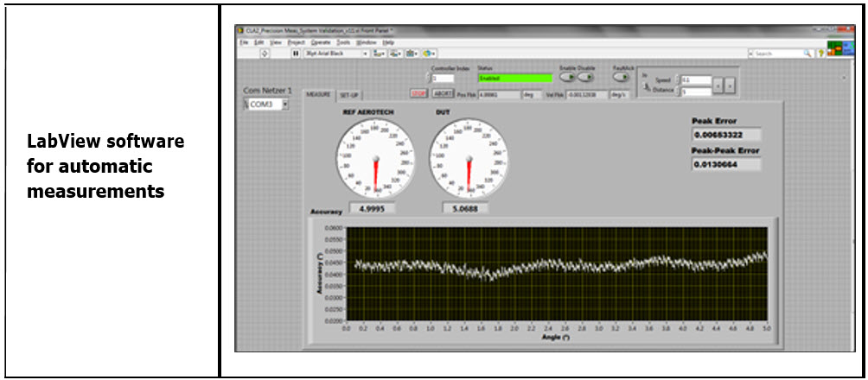Toggle the Disable switch
868x380 pixels.
585,77
